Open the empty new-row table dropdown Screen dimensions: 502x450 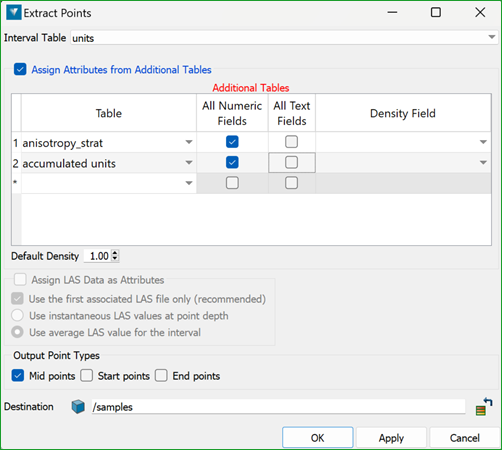[x=189, y=183]
